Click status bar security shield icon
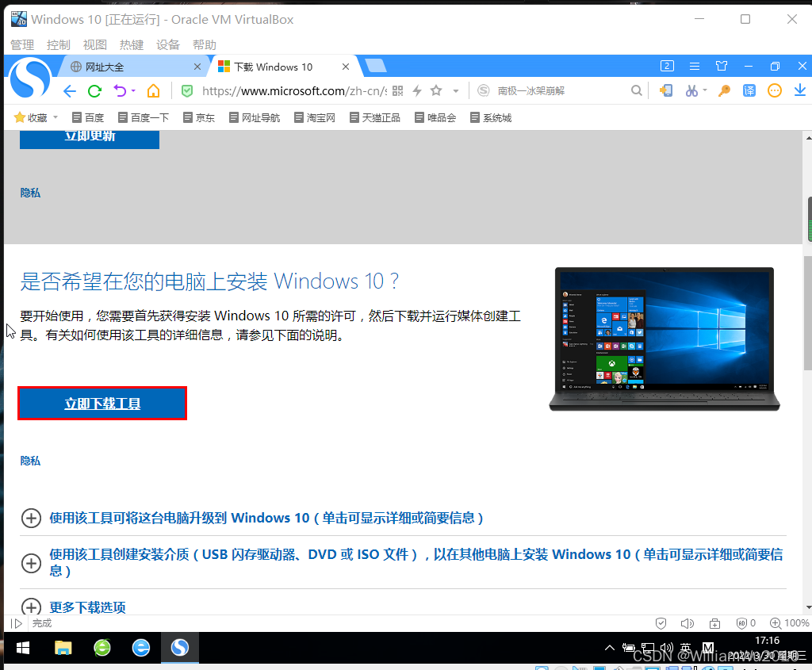This screenshot has height=670, width=812. coord(661,623)
